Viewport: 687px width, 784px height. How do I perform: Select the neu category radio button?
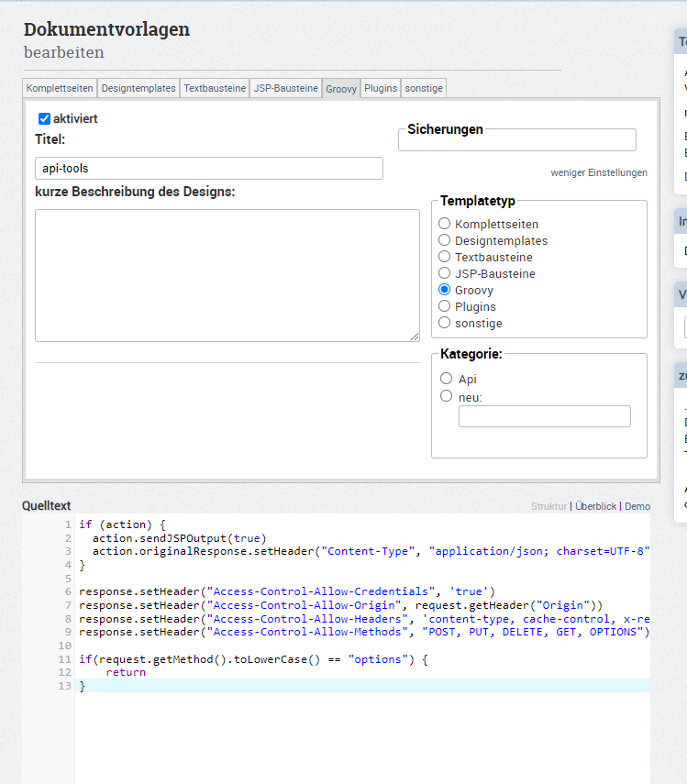coord(447,397)
